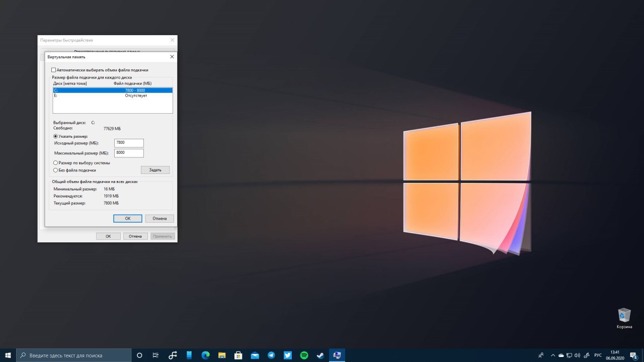Click the Максимальный размер field with 8000
The image size is (644, 362).
click(x=129, y=153)
